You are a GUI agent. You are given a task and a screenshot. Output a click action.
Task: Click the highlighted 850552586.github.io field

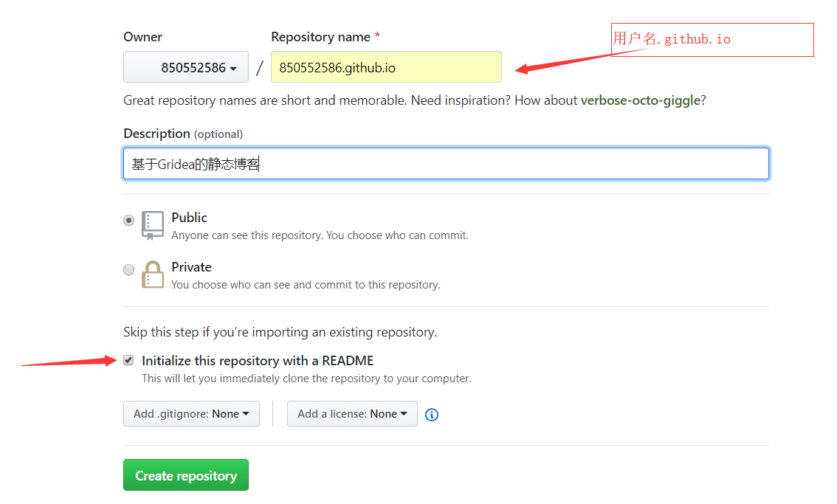386,66
